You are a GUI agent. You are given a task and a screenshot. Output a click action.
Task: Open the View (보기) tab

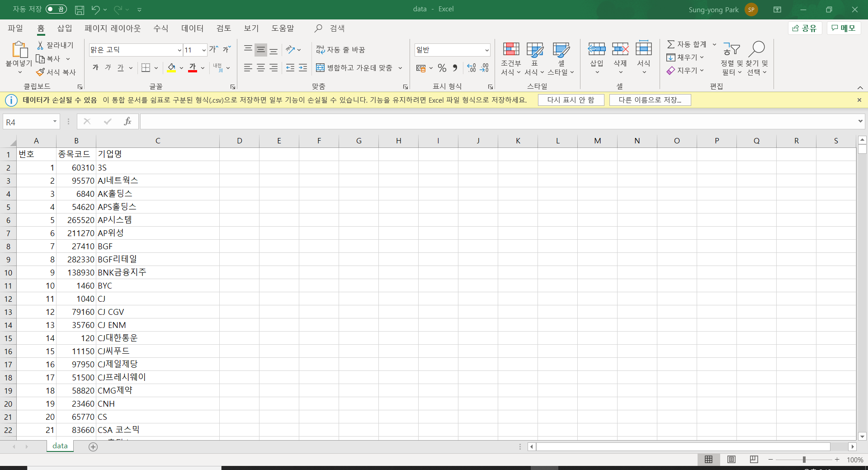pyautogui.click(x=251, y=28)
